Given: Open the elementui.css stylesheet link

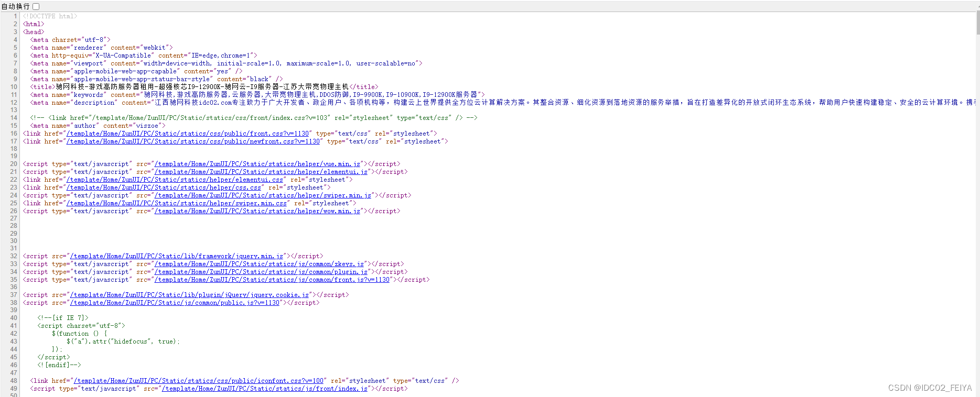Looking at the screenshot, I should [175, 180].
